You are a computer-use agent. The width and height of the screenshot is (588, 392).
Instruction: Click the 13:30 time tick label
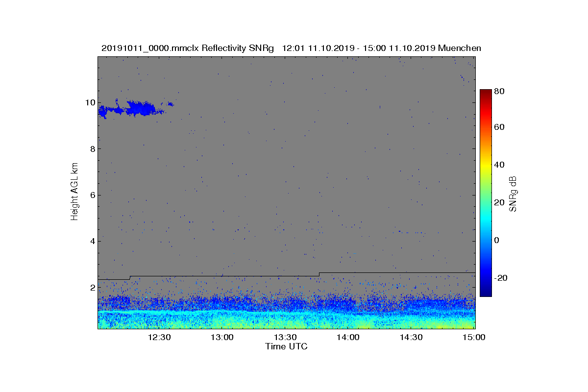coord(285,337)
